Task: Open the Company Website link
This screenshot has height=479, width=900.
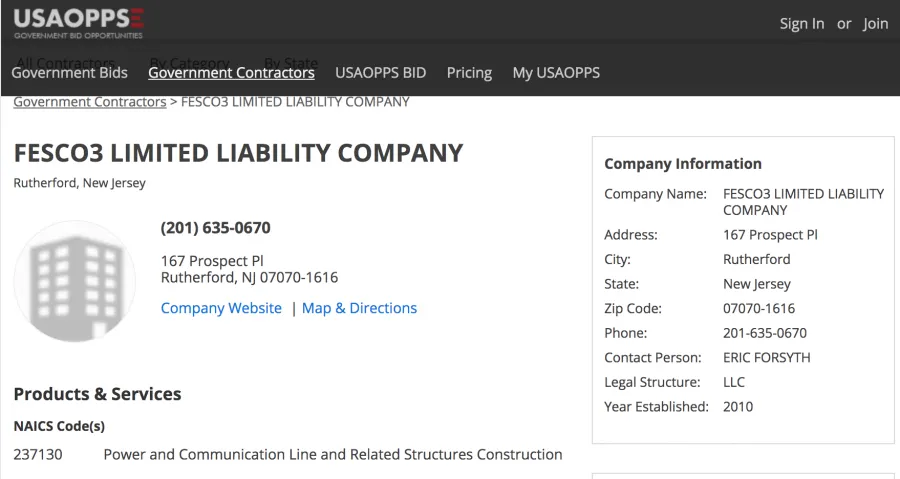Action: (x=221, y=308)
